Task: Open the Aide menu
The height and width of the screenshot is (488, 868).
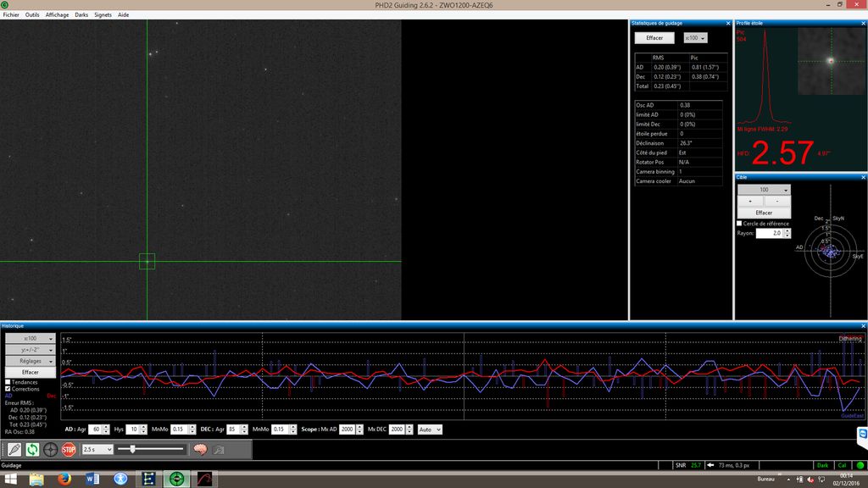Action: click(x=124, y=15)
